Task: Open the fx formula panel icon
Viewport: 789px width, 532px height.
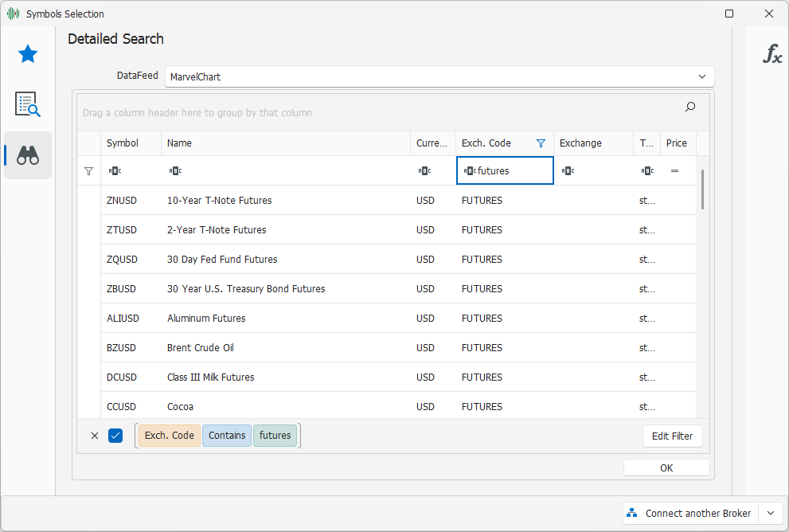Action: (772, 53)
